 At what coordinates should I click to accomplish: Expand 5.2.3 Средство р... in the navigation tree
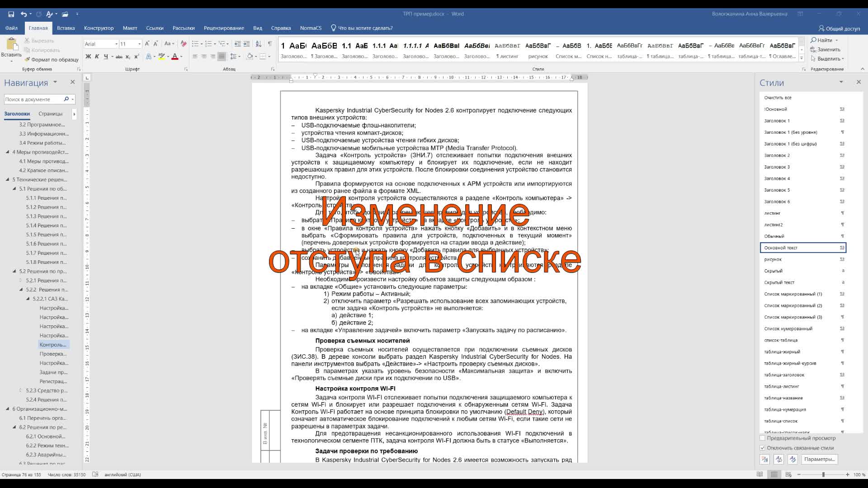pyautogui.click(x=21, y=390)
